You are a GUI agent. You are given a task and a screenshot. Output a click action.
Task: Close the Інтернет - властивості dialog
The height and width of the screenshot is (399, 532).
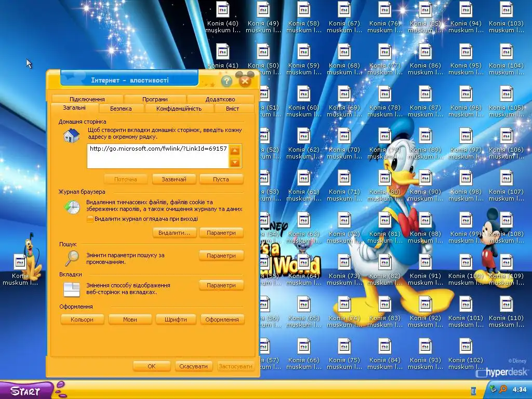pos(245,81)
